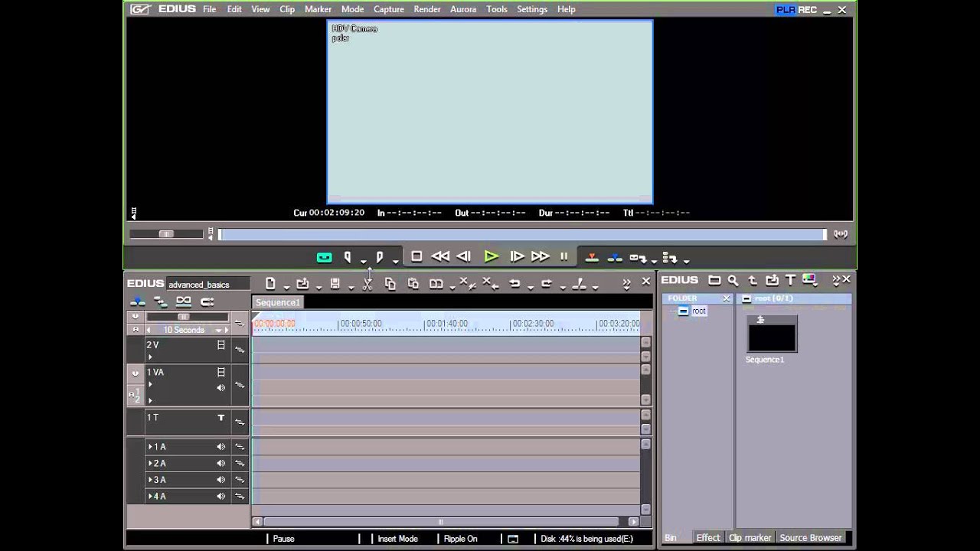The image size is (980, 551).
Task: Create a new sequence with the page icon
Action: [270, 284]
